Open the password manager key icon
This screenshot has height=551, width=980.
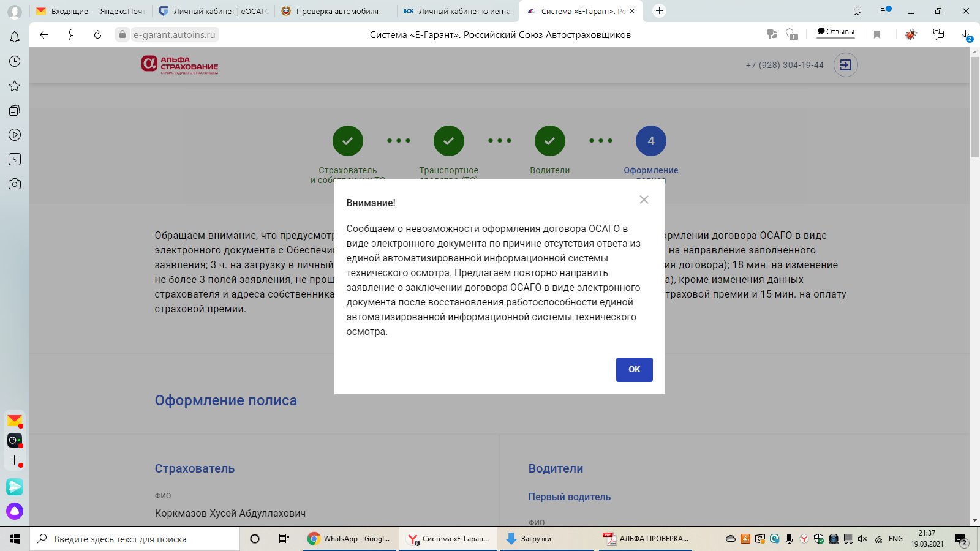pyautogui.click(x=772, y=34)
